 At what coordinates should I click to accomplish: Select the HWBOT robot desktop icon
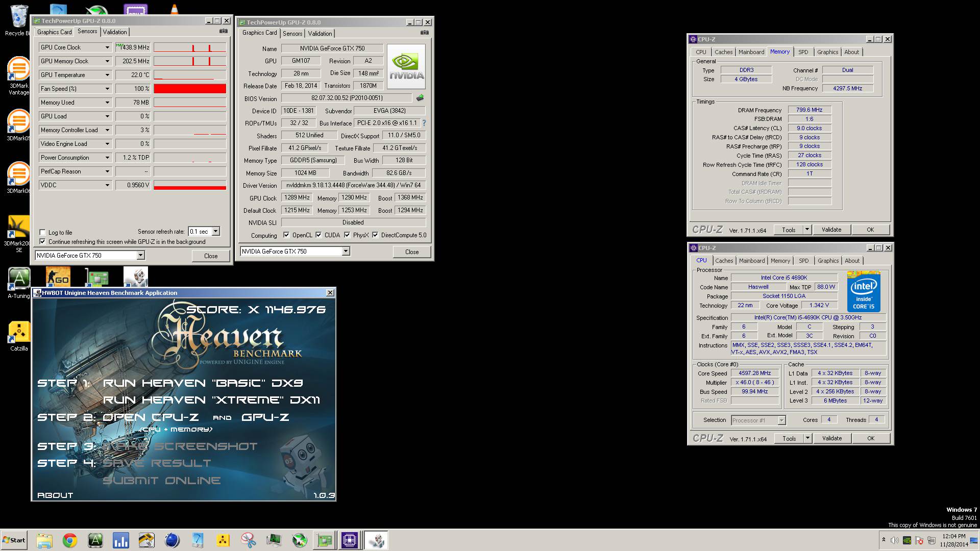point(136,277)
